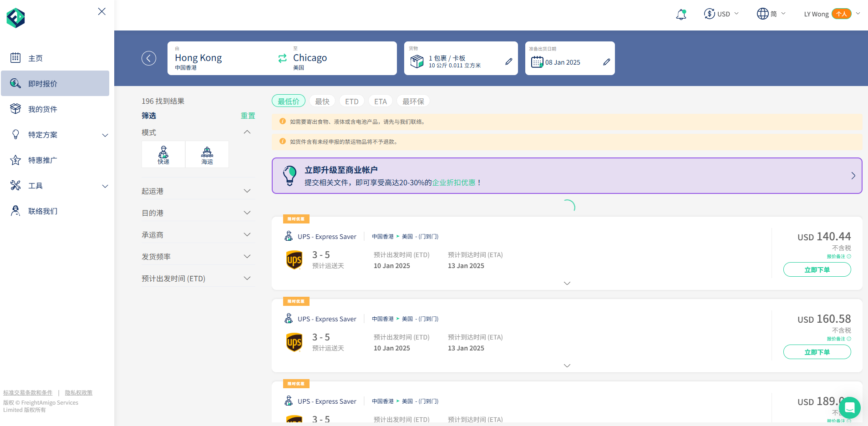
Task: Open 隐私权政策 link
Action: (x=78, y=392)
